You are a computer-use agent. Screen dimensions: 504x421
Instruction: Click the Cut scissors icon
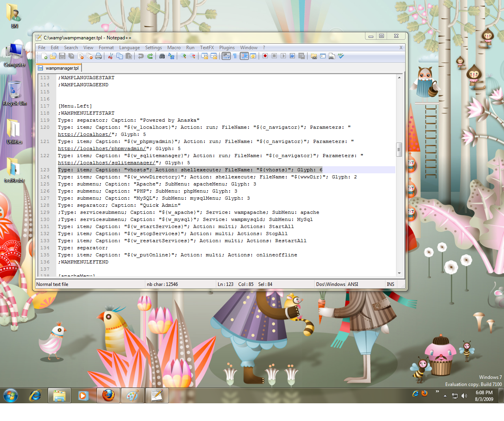(x=111, y=56)
